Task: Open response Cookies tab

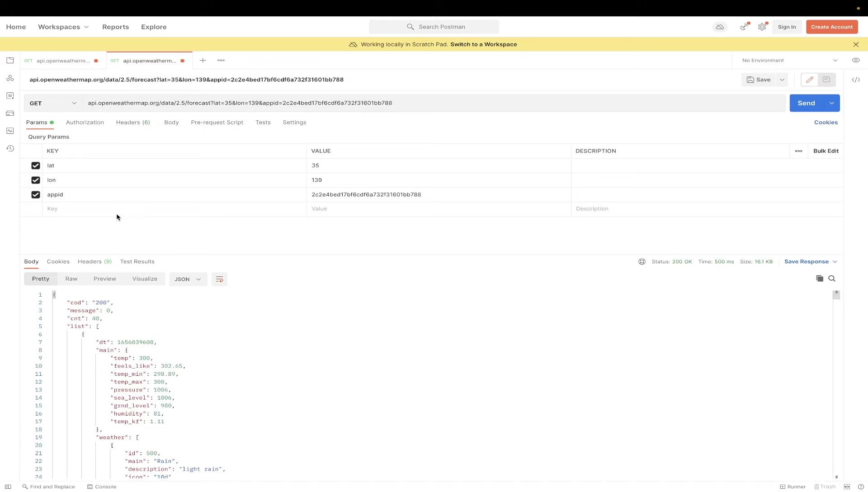Action: [x=58, y=262]
